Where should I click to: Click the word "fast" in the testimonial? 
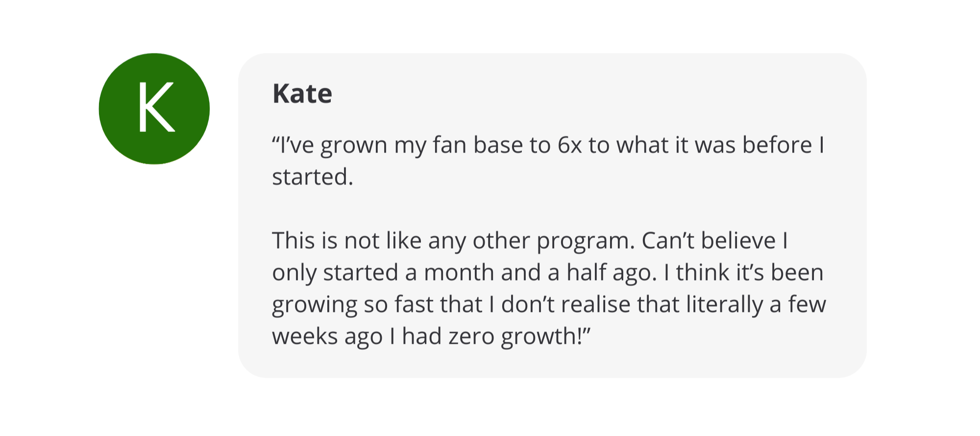(414, 305)
